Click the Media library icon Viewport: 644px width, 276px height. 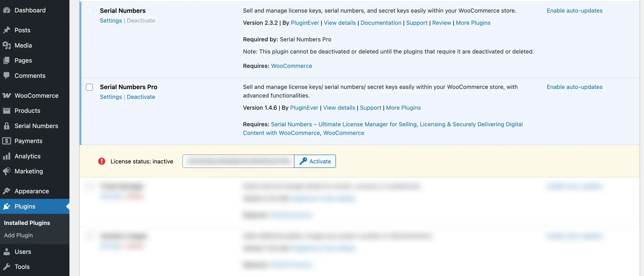[7, 45]
